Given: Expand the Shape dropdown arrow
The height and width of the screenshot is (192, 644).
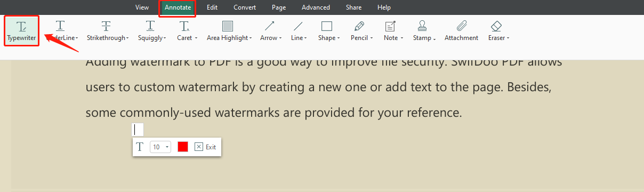Looking at the screenshot, I should (x=339, y=38).
